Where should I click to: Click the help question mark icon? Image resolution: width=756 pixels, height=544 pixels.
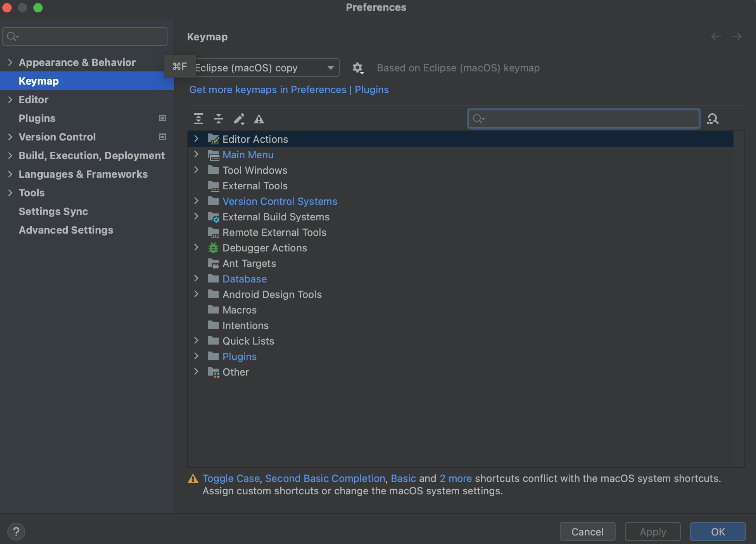16,532
